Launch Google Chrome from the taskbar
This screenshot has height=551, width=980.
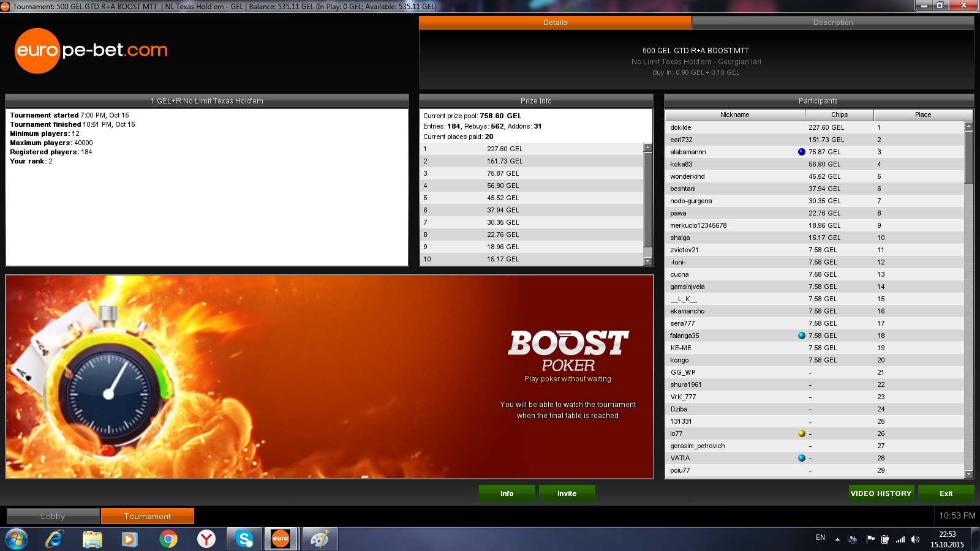coord(168,539)
